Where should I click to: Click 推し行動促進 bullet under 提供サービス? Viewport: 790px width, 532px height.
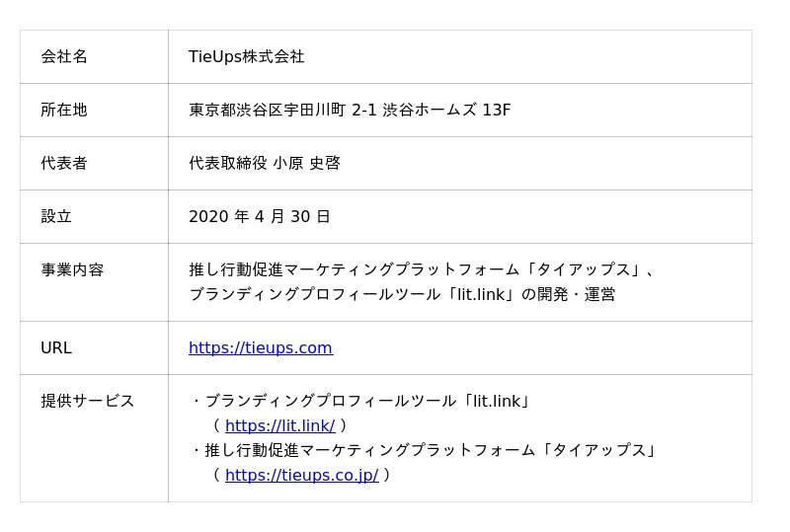coord(252,450)
